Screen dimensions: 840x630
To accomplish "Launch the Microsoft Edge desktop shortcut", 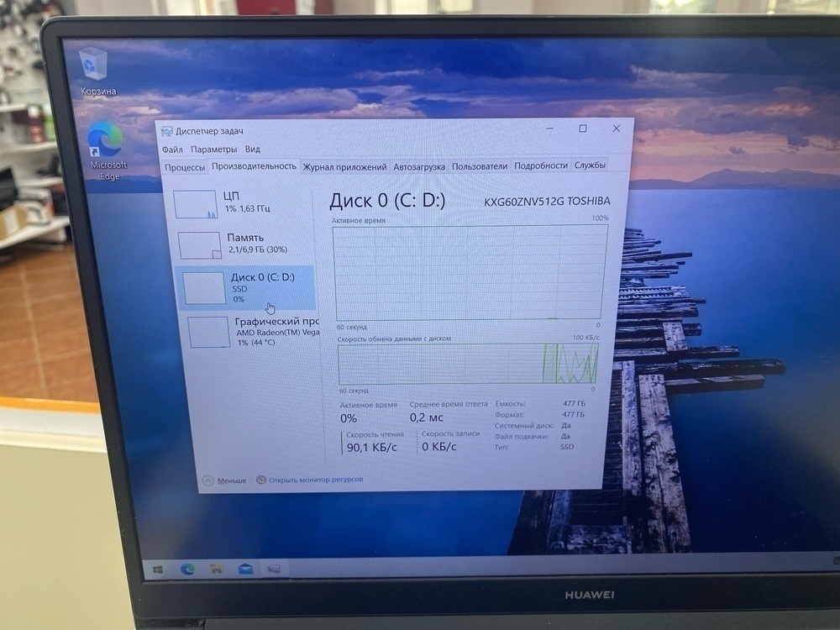I will (108, 151).
